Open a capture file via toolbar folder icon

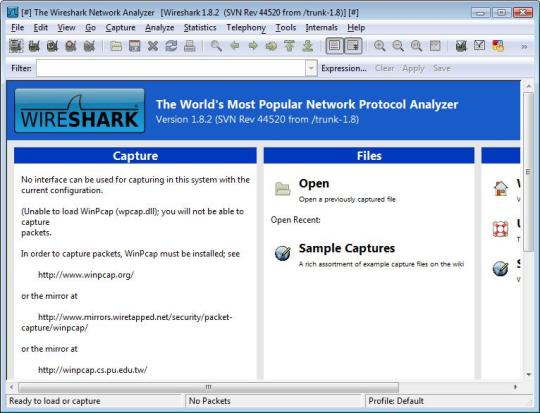(x=116, y=46)
